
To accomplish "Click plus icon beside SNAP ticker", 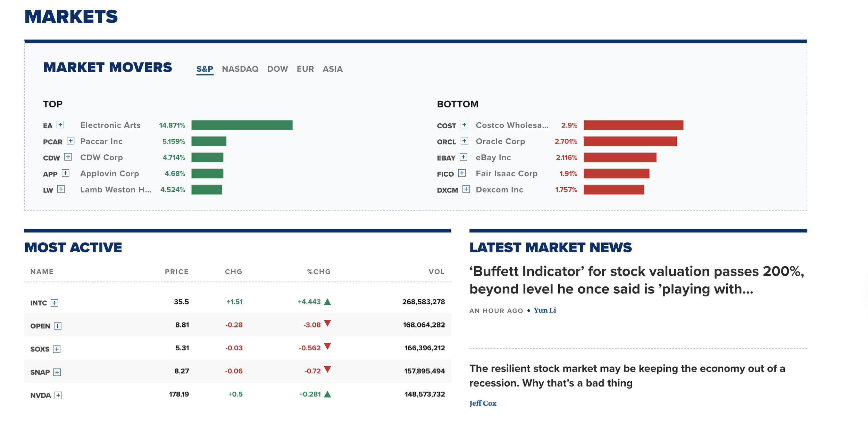I will click(x=57, y=372).
